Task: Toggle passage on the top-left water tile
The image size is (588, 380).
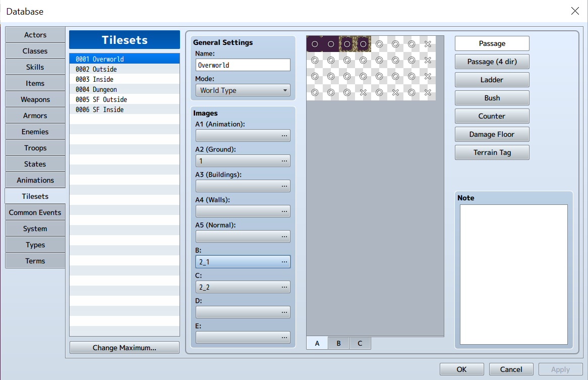Action: 315,44
